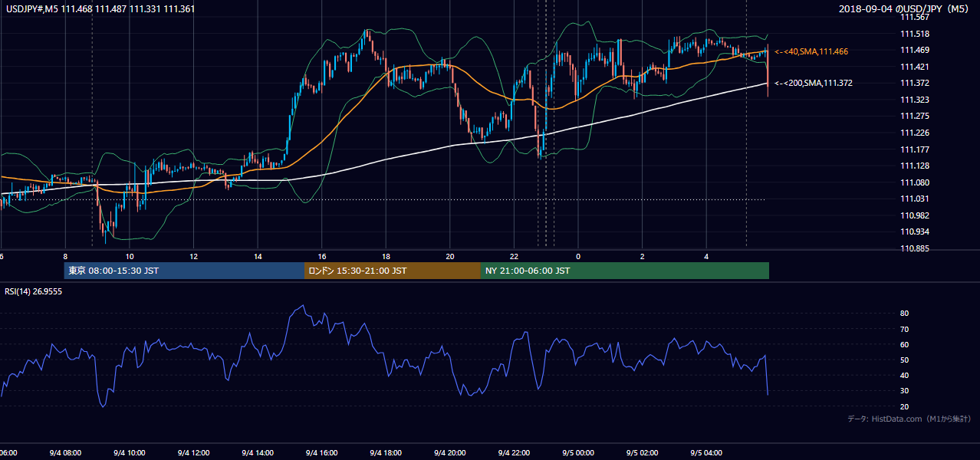980x460 pixels.
Task: Click the 9/4 20:00 date axis label
Action: pyautogui.click(x=450, y=452)
